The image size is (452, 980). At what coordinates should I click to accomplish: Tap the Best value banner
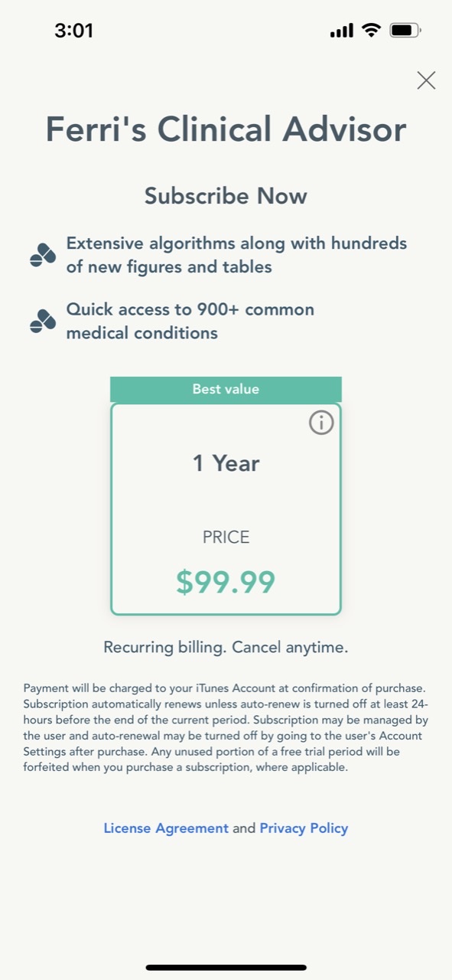(226, 389)
